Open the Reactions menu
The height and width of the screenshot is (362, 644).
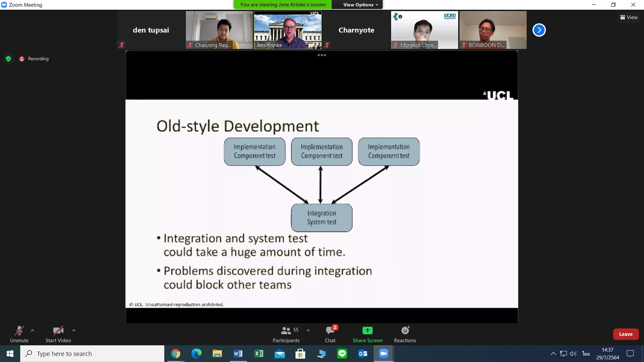(x=405, y=334)
